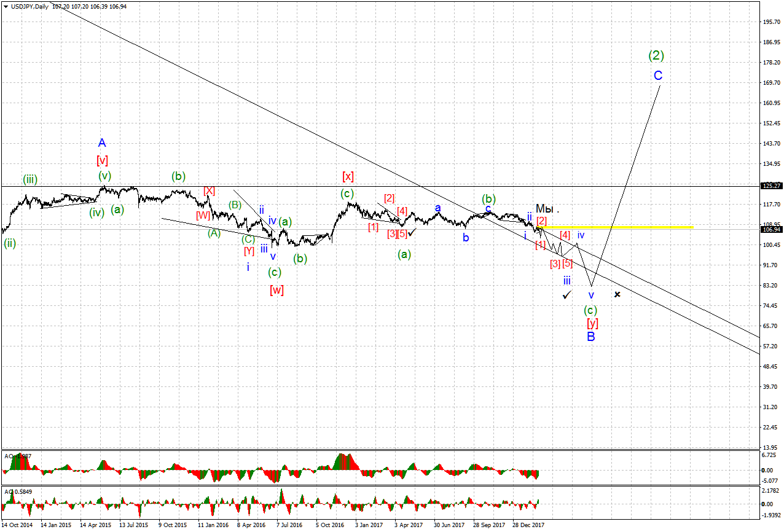This screenshot has height=532, width=784.
Task: Click the '13.95' price axis label
Action: pyautogui.click(x=770, y=447)
